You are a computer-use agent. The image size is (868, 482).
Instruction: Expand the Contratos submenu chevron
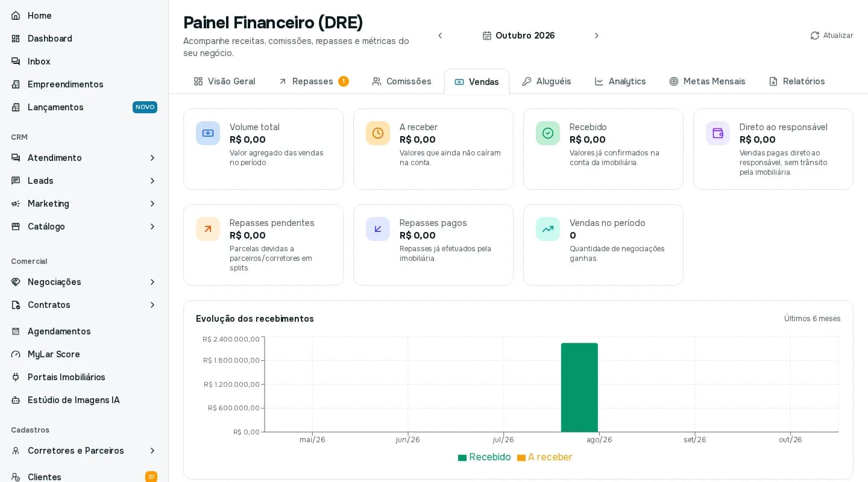153,305
